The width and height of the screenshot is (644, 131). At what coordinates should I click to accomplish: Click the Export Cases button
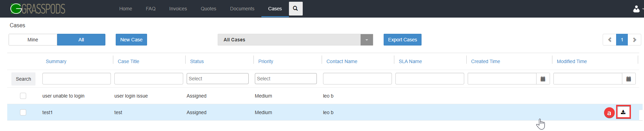403,40
